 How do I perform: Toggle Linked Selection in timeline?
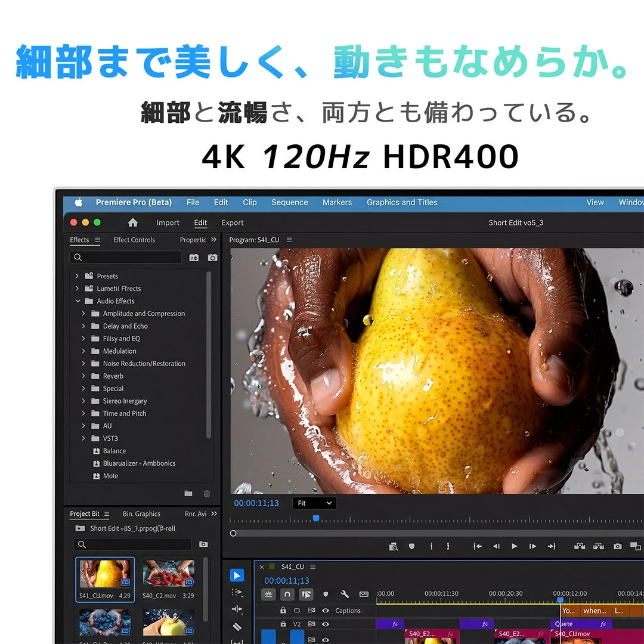(306, 595)
